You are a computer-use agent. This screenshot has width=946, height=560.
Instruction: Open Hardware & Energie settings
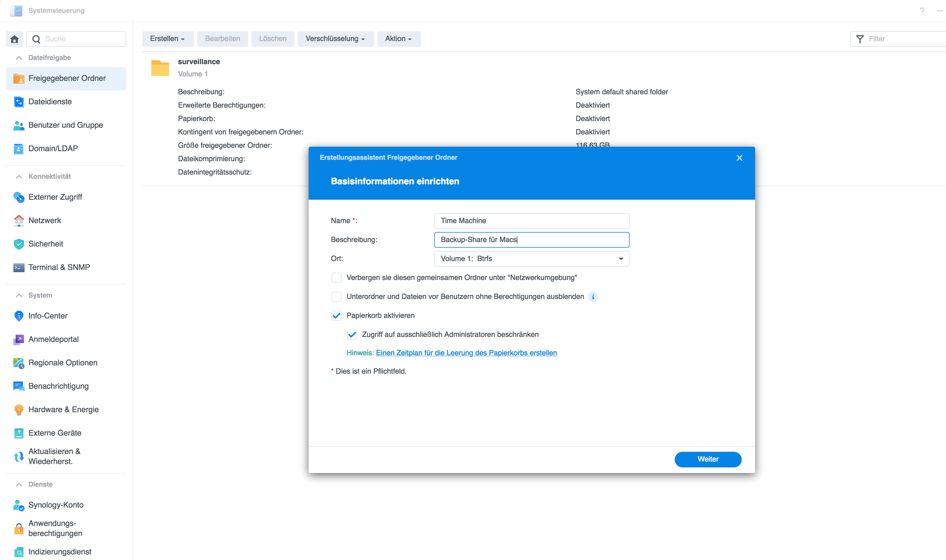(x=63, y=409)
